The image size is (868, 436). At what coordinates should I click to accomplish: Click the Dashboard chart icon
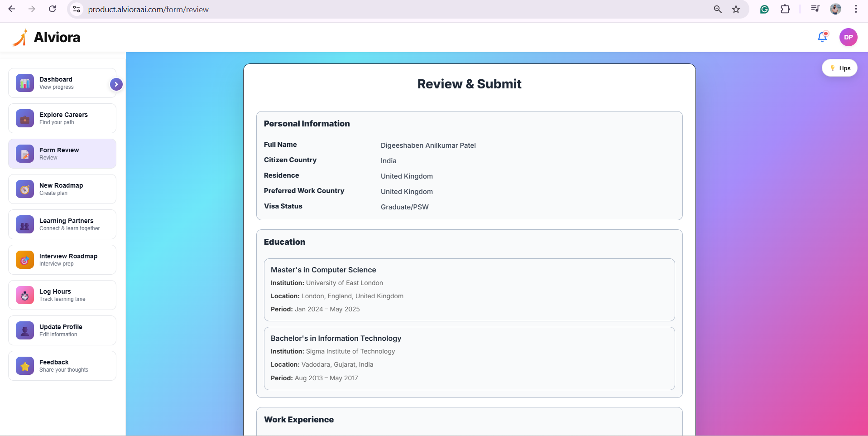(x=25, y=83)
